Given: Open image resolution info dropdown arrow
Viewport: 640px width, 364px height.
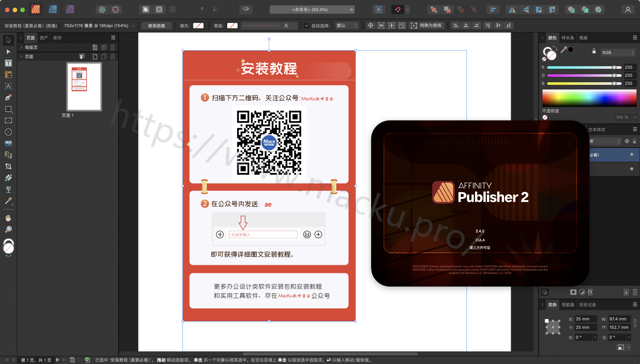Looking at the screenshot, I should tap(133, 25).
